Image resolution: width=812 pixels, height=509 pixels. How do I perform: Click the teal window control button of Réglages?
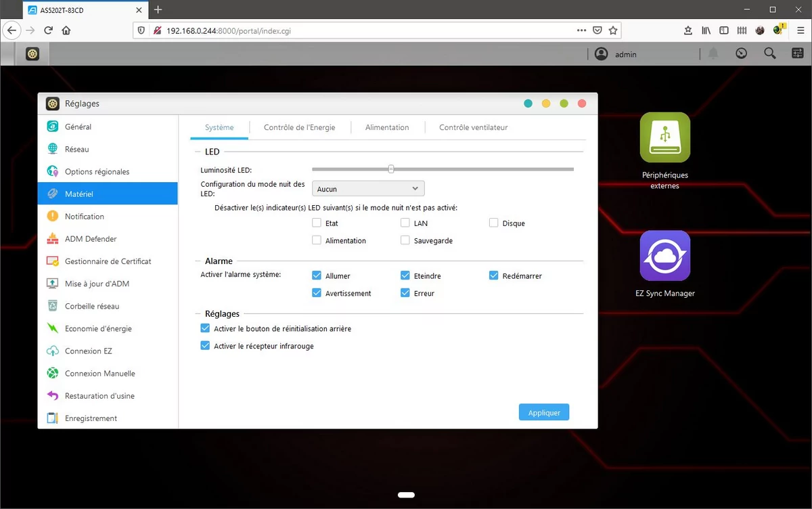pyautogui.click(x=528, y=104)
